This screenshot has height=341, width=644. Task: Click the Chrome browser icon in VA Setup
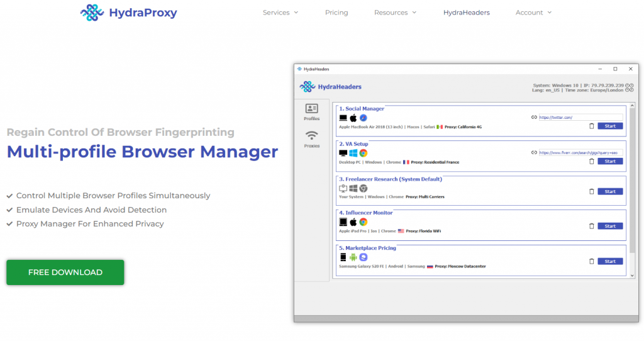363,154
